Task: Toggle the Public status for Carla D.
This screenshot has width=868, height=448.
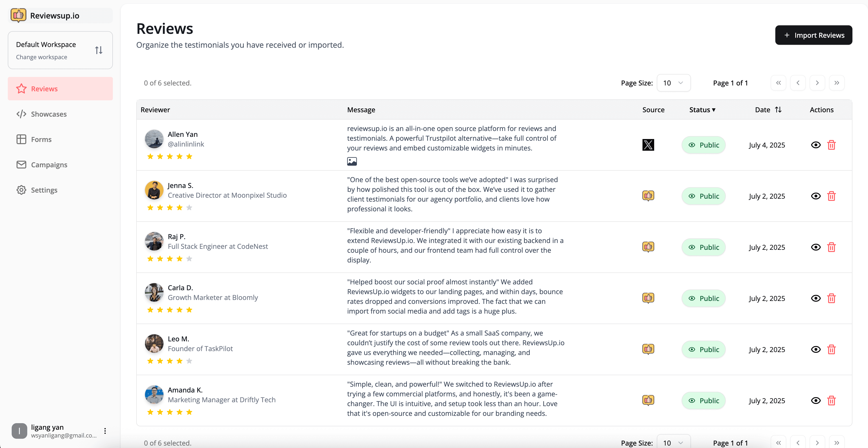Action: click(704, 298)
